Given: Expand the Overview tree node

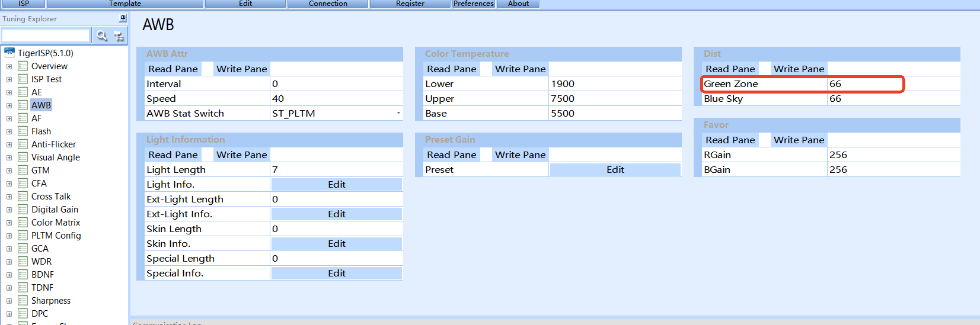Looking at the screenshot, I should 9,66.
